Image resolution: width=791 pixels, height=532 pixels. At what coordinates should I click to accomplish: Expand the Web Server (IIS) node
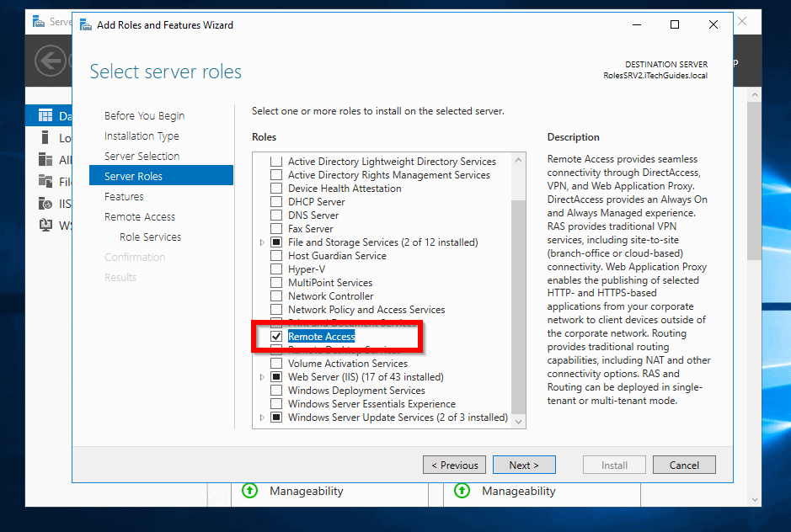(x=261, y=376)
